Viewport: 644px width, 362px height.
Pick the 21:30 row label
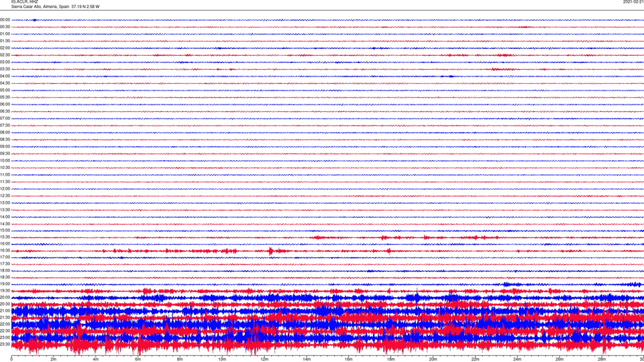tap(5, 317)
